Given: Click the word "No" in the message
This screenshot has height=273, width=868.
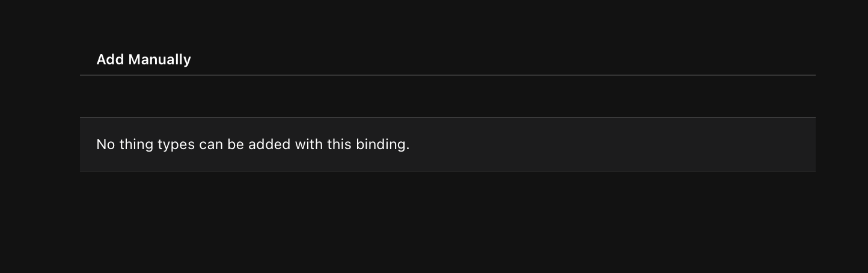Looking at the screenshot, I should coord(105,145).
